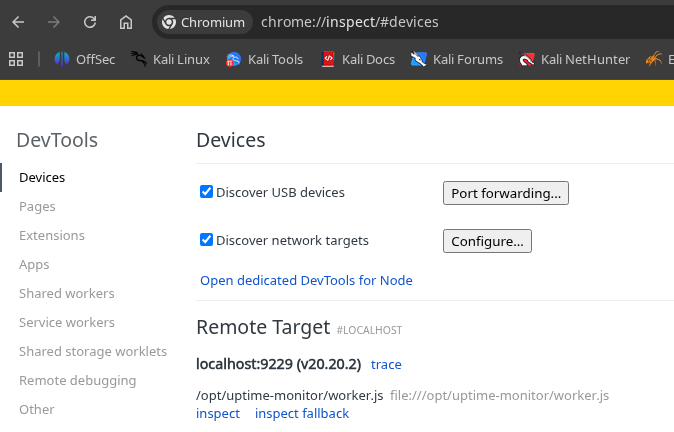This screenshot has height=432, width=674.
Task: Toggle Discover network targets checkbox
Action: 206,240
